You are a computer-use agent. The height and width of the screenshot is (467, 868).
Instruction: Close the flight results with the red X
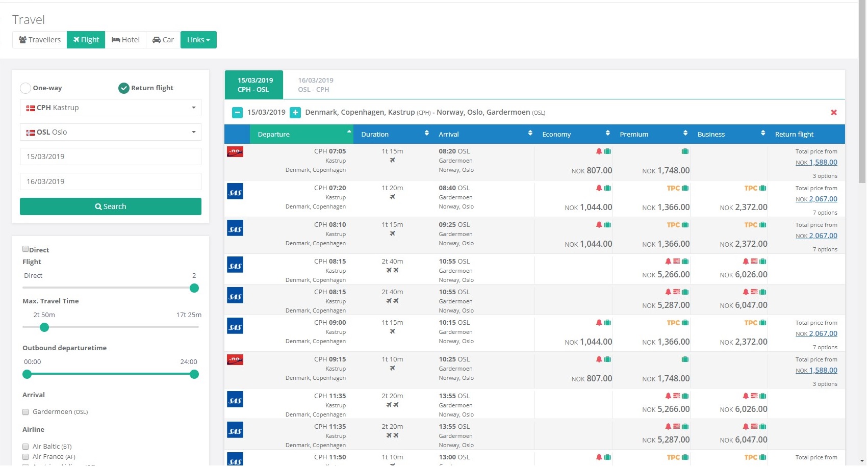[834, 112]
